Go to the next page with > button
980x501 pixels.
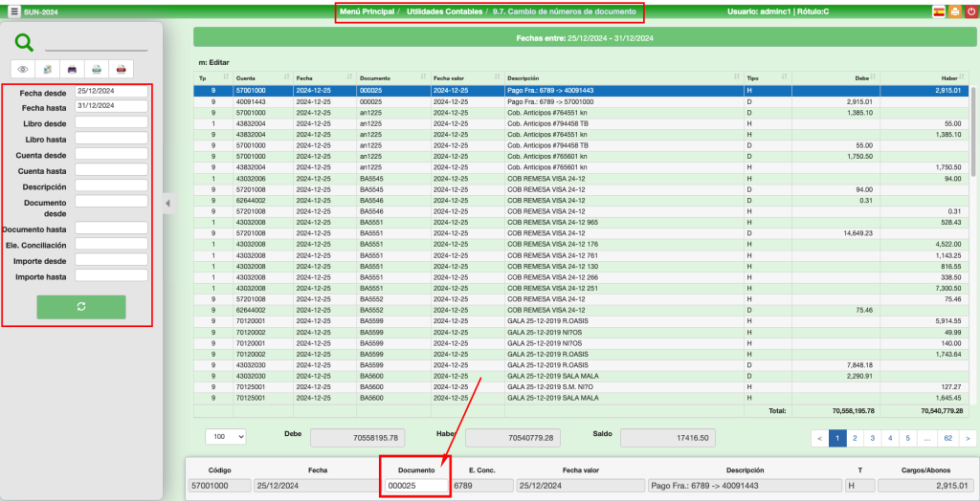(968, 438)
